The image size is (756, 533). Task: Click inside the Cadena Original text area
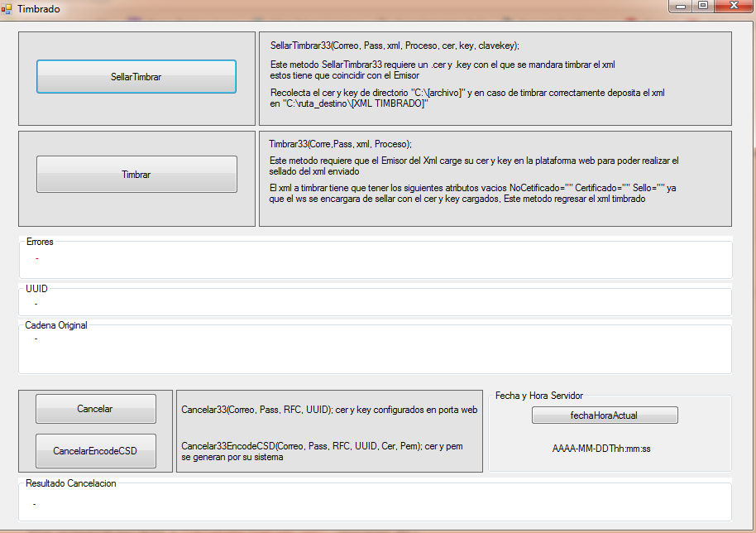[374, 350]
